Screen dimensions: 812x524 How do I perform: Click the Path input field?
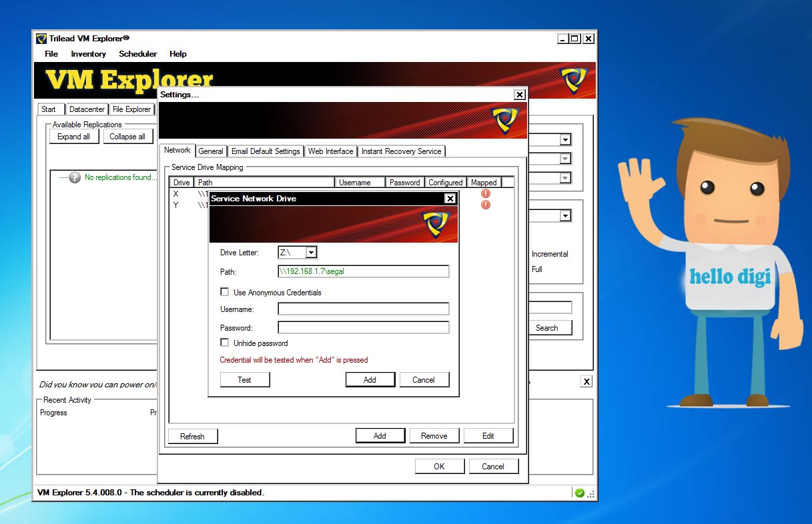364,271
